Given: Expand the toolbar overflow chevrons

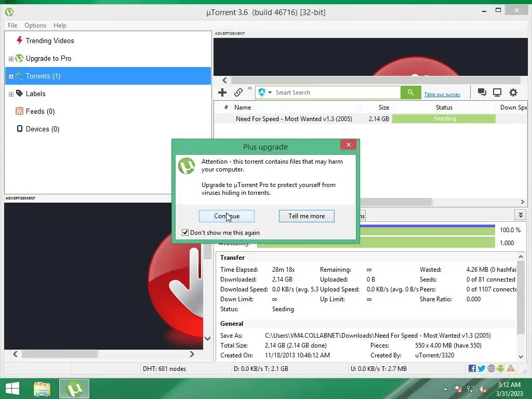Looking at the screenshot, I should [250, 88].
